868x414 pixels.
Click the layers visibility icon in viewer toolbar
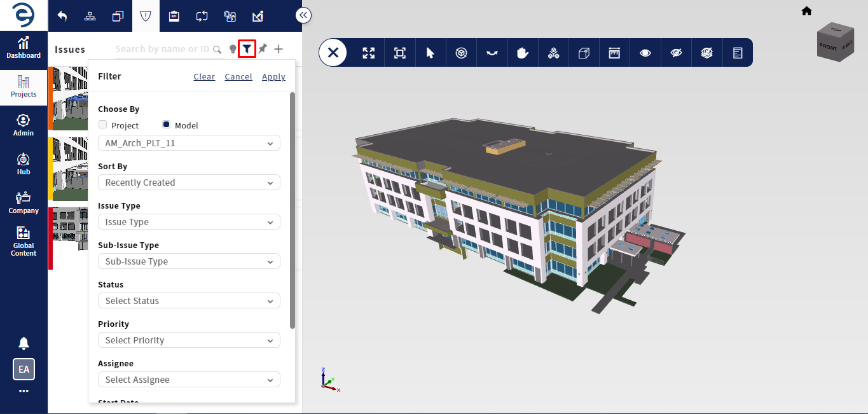706,53
